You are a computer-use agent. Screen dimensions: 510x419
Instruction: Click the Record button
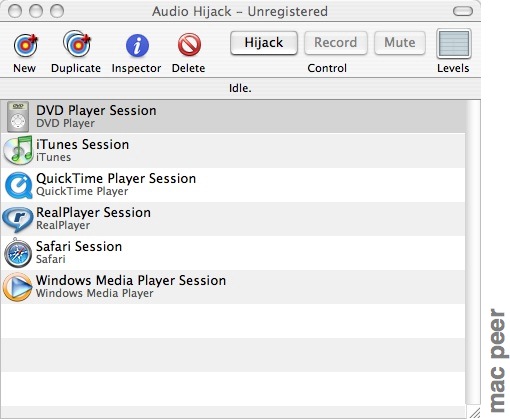336,43
